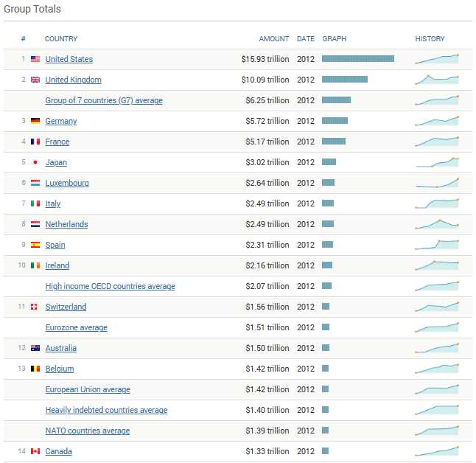The width and height of the screenshot is (476, 463).
Task: Follow the Switzerland link
Action: (x=66, y=307)
